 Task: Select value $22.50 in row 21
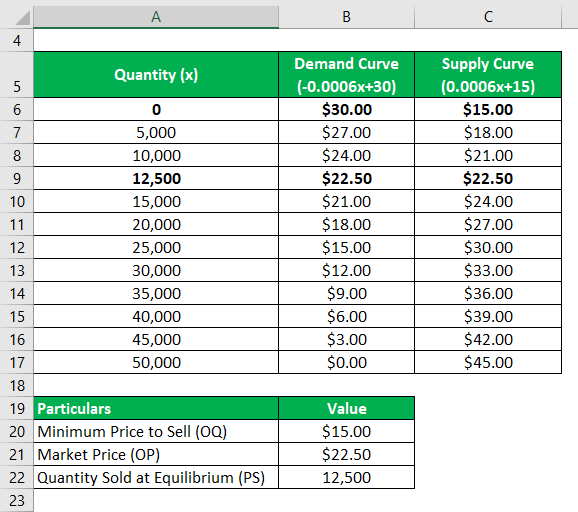point(347,454)
